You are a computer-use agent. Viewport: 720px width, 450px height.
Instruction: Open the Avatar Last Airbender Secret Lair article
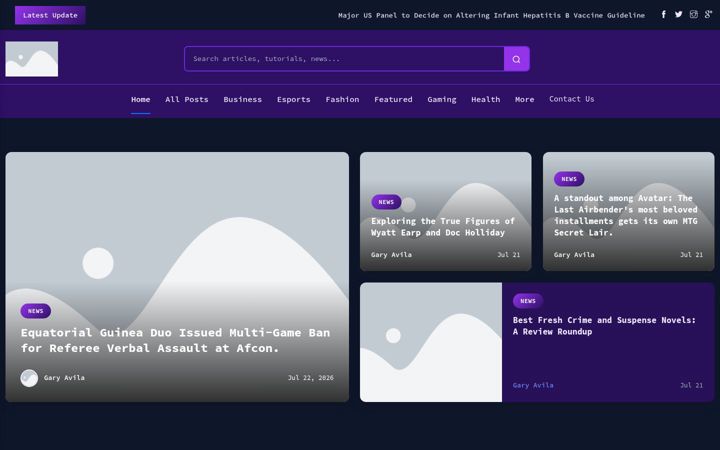pos(625,215)
